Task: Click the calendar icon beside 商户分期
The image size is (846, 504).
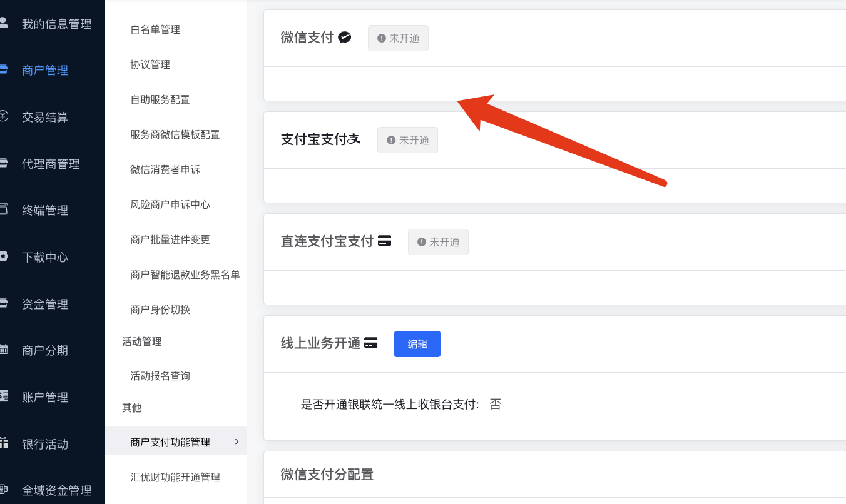Action: coord(4,350)
